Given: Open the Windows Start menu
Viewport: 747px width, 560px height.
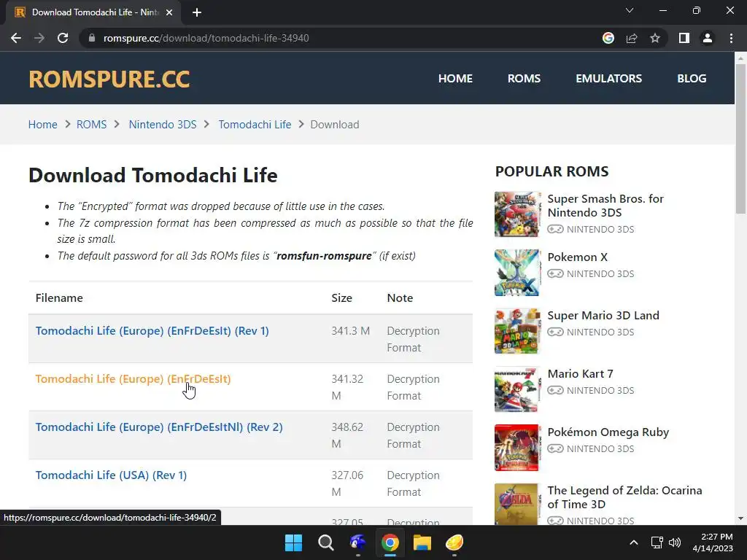Looking at the screenshot, I should tap(293, 542).
